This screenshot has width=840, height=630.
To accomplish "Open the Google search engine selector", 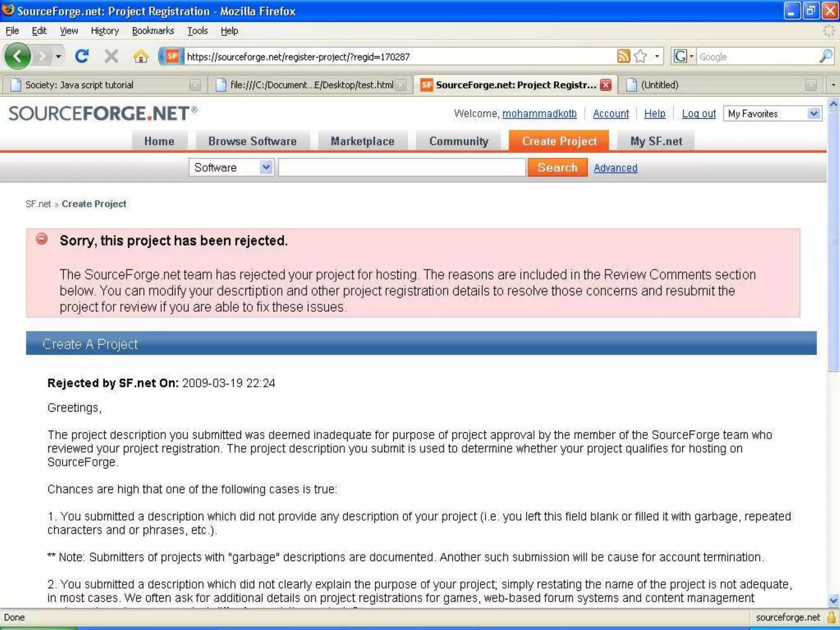I will (683, 56).
